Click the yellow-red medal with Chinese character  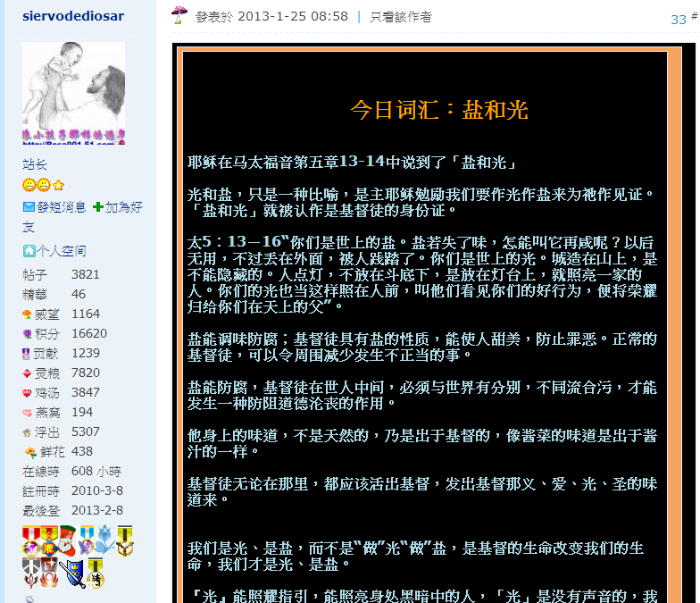point(49,541)
